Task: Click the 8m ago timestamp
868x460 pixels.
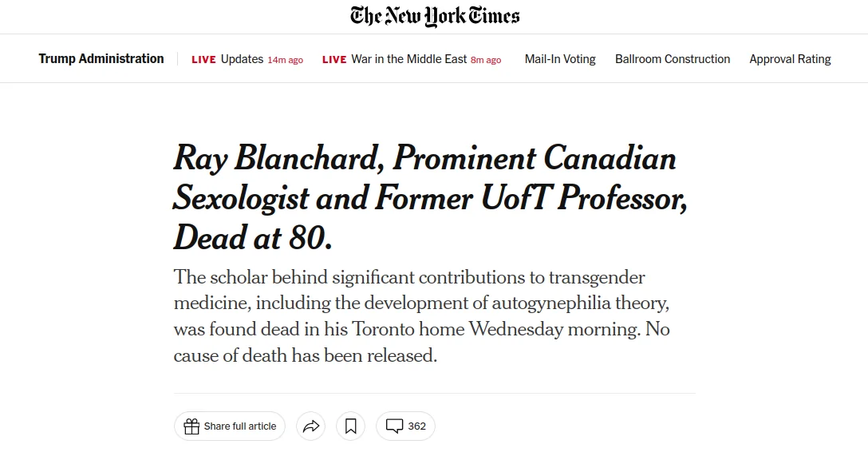Action: point(486,60)
